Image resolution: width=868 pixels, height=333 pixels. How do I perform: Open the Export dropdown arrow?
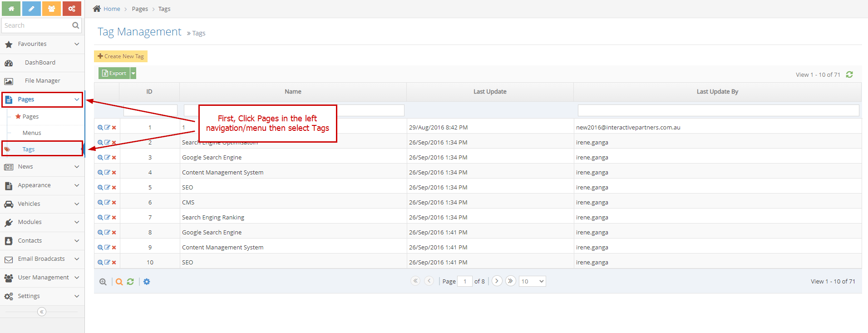coord(133,73)
